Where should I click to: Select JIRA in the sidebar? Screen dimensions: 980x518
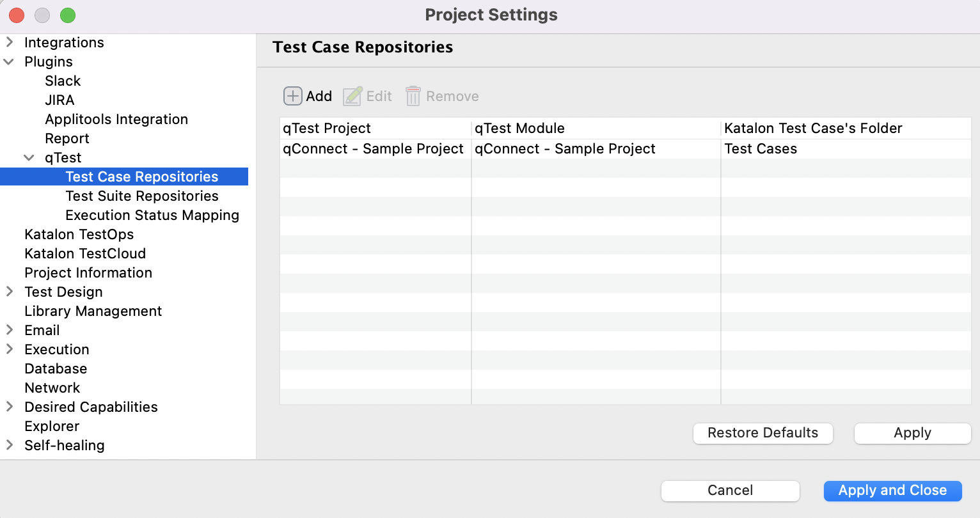click(x=59, y=100)
